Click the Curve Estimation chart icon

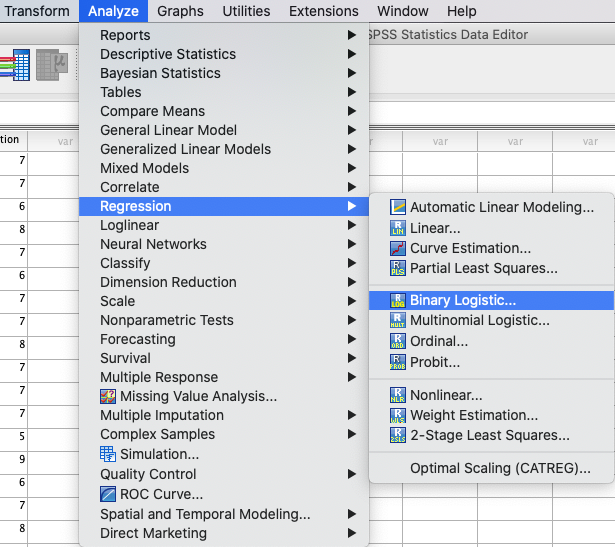pyautogui.click(x=398, y=248)
